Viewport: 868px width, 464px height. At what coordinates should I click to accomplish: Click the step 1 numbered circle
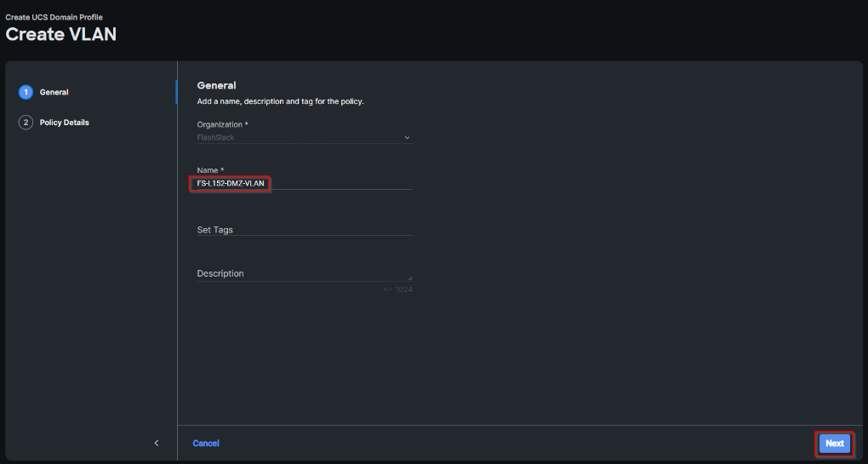point(26,92)
